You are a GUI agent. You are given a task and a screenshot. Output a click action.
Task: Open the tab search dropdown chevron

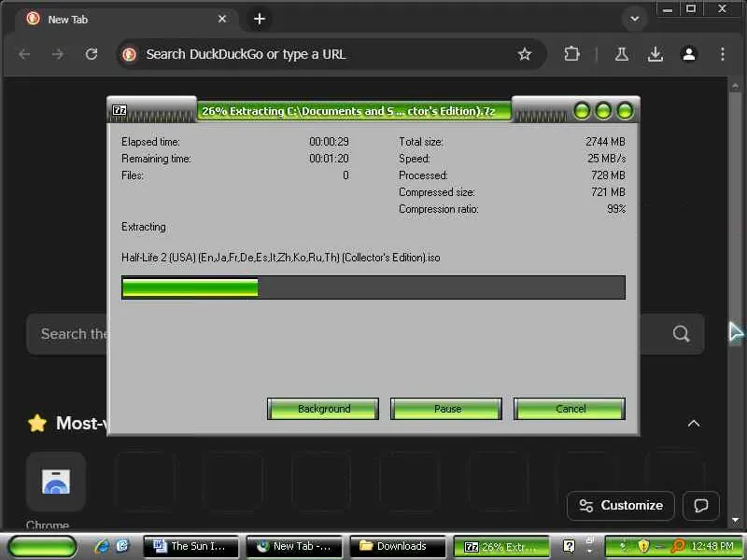(635, 19)
